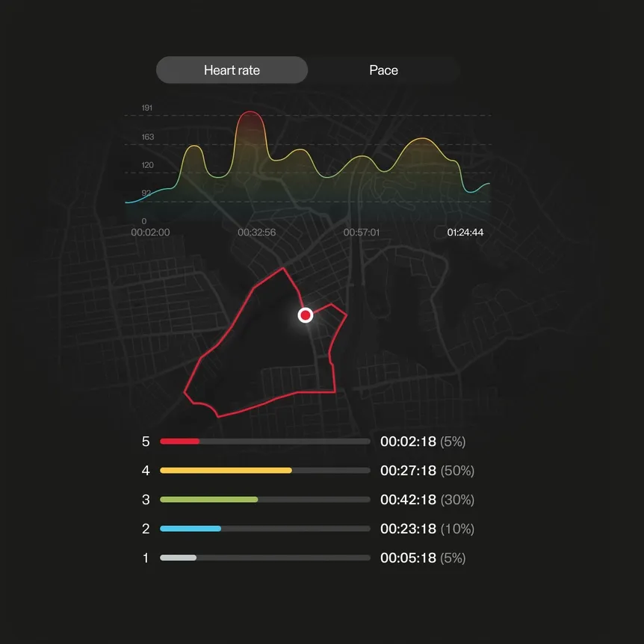644x644 pixels.
Task: Click zone 3 duration 00:42:18
Action: (408, 499)
